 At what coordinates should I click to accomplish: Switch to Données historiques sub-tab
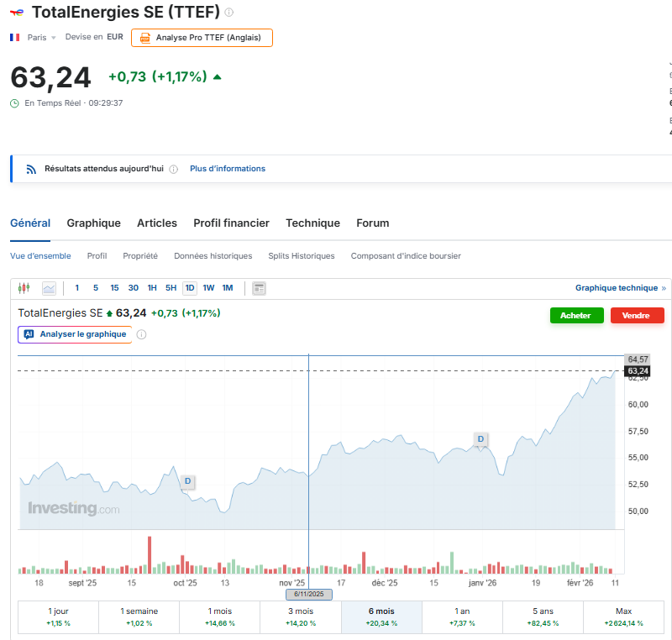click(213, 256)
